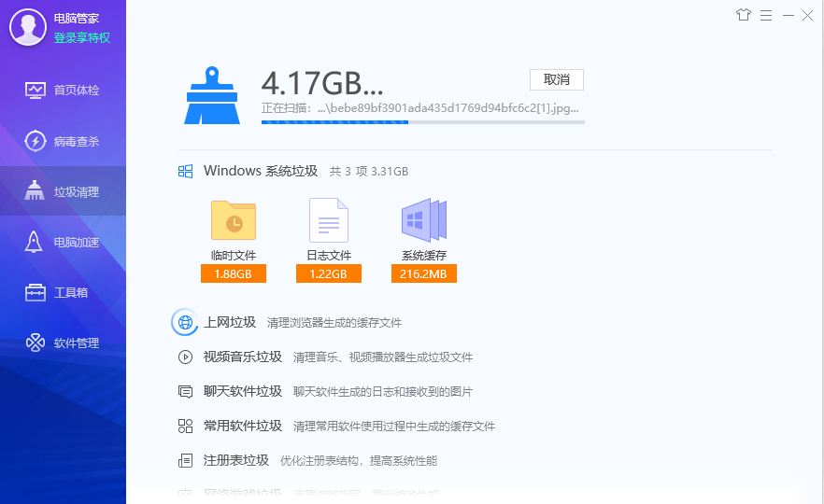
Task: Click the 软件管理 four-petal icon
Action: pos(36,343)
